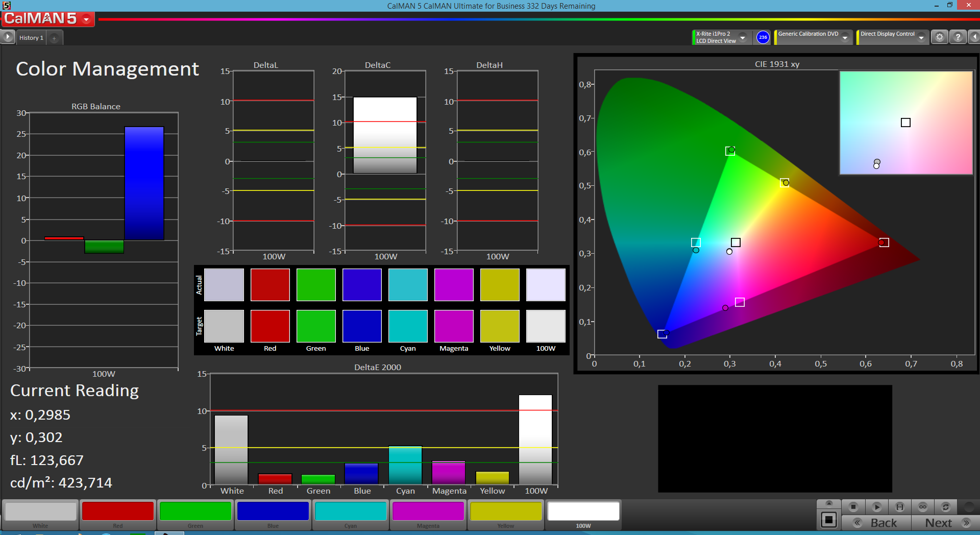Click the Target Yellow color patch
The width and height of the screenshot is (980, 535).
pos(500,326)
